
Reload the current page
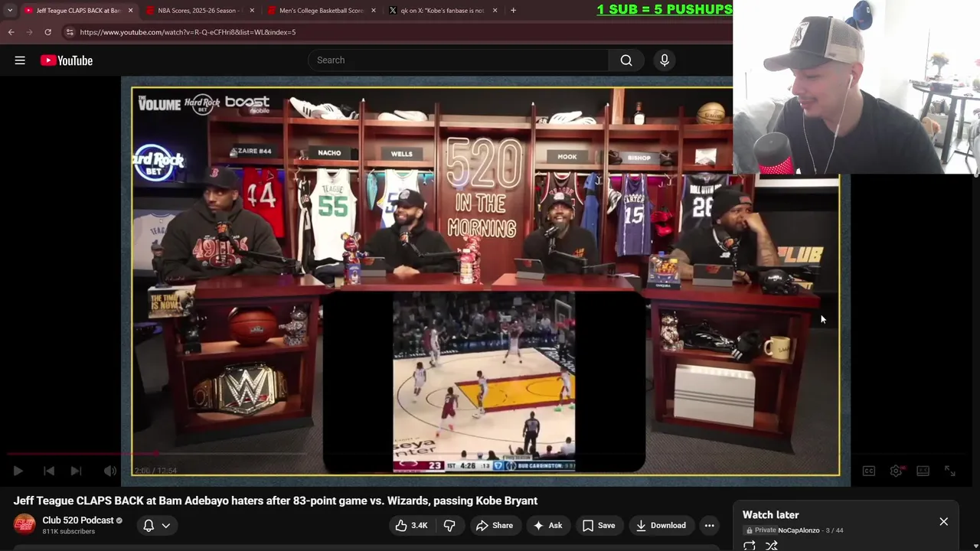pos(47,32)
